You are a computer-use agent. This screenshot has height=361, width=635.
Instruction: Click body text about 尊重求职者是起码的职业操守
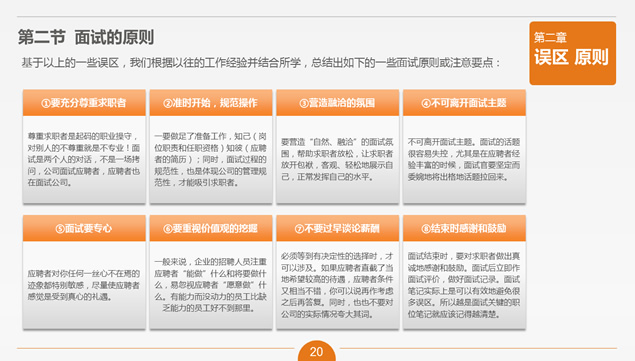pos(84,159)
